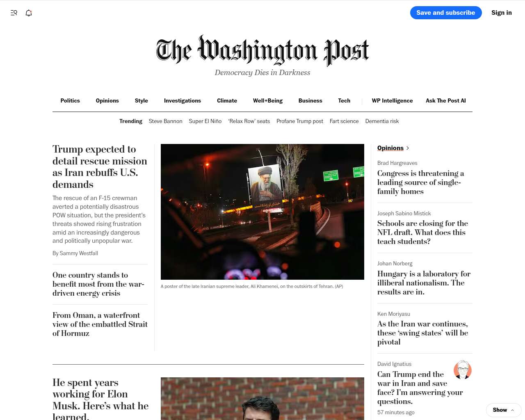
Task: Open the Business section
Action: 310,100
